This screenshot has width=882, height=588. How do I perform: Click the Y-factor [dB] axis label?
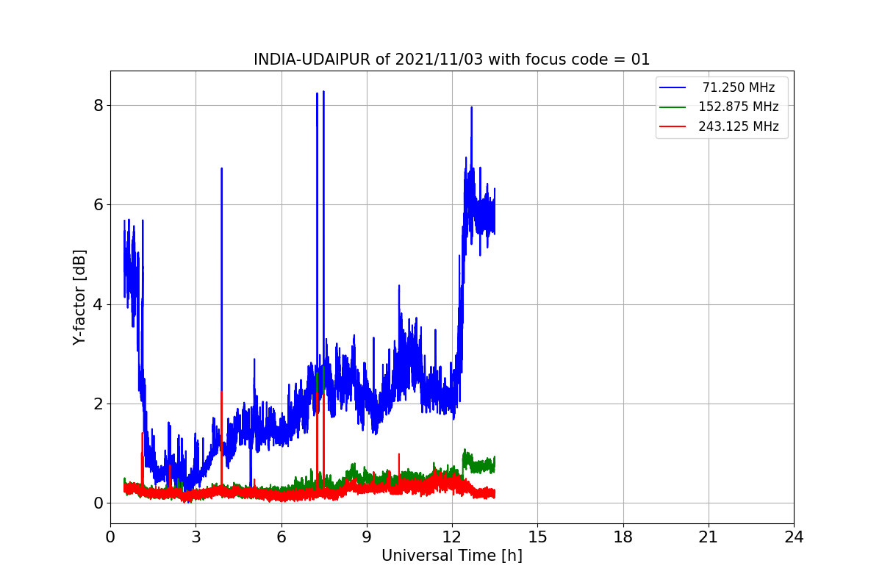pos(79,297)
